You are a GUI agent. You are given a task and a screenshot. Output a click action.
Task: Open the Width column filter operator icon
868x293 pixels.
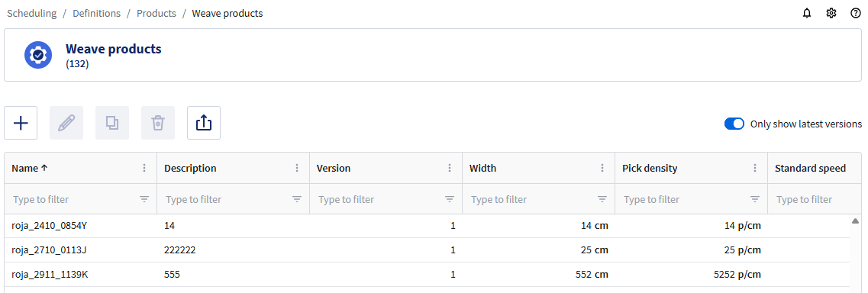point(602,199)
